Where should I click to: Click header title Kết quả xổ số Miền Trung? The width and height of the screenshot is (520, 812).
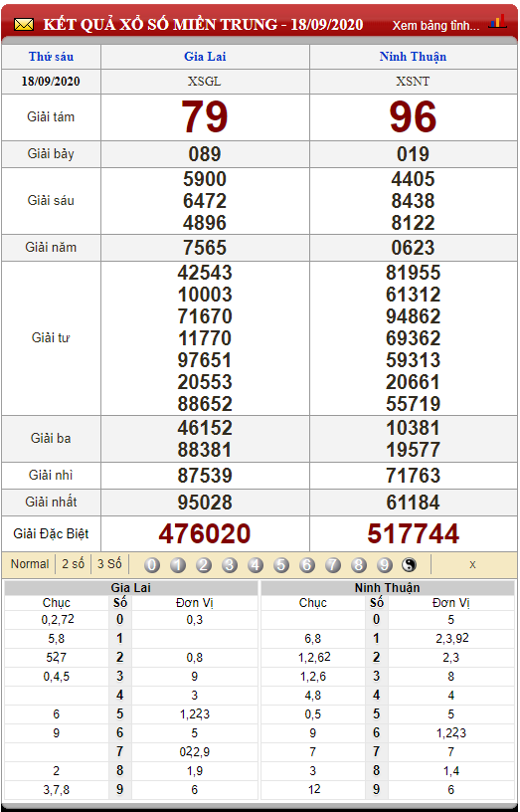(203, 24)
